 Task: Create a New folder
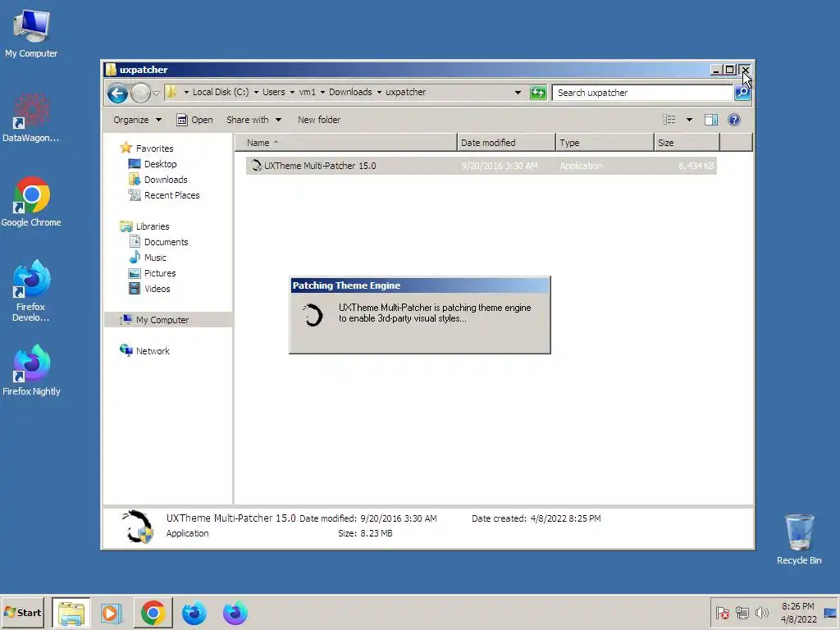(319, 120)
